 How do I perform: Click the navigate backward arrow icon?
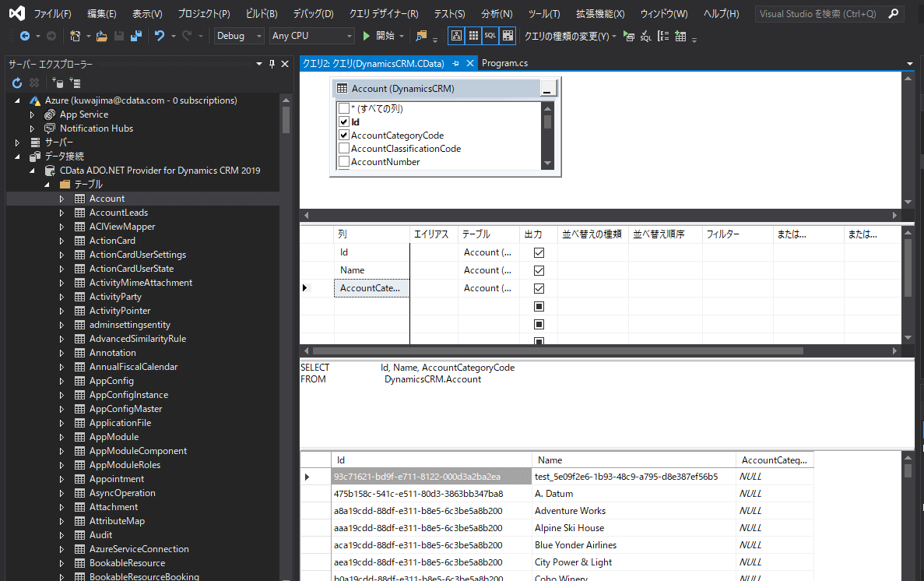tap(25, 36)
